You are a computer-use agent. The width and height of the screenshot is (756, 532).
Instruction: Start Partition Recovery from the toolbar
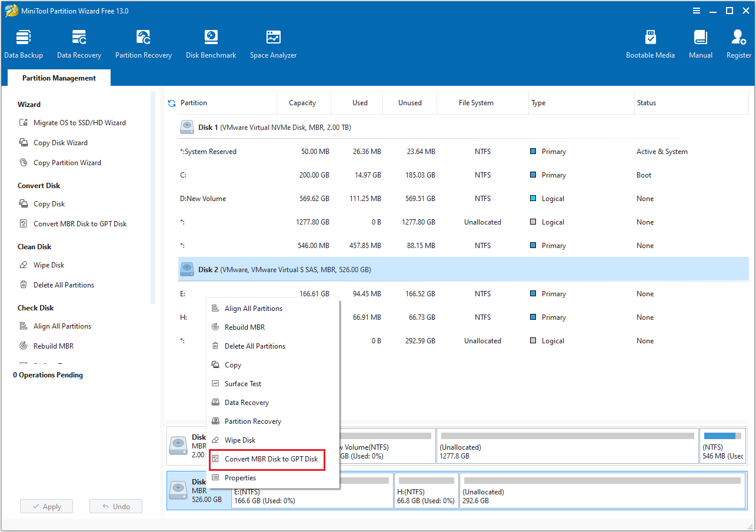[x=143, y=42]
